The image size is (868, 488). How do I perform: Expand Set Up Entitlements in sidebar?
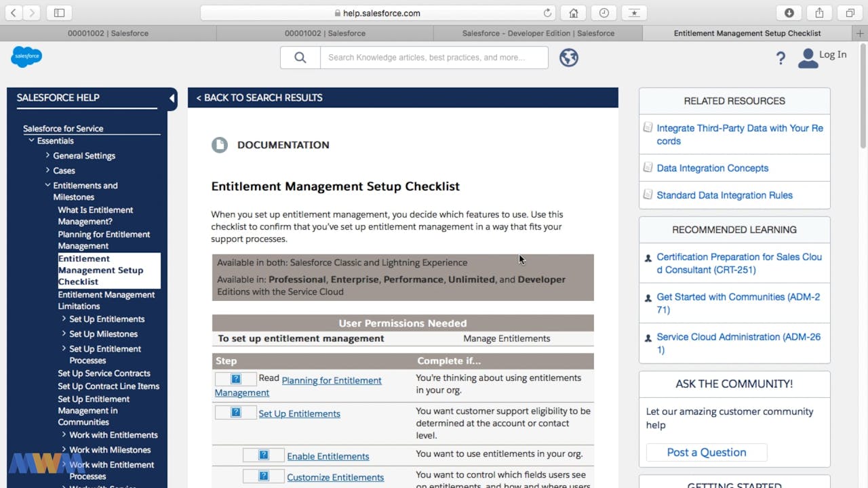[64, 319]
